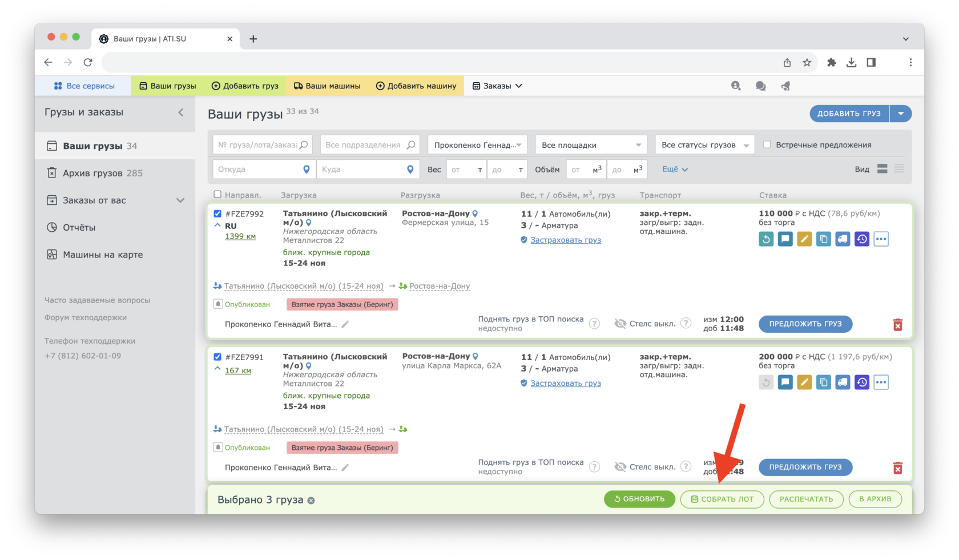Viewport: 959px width, 560px height.
Task: Open Застраховать груз link for cargo #FZE7992
Action: (565, 240)
